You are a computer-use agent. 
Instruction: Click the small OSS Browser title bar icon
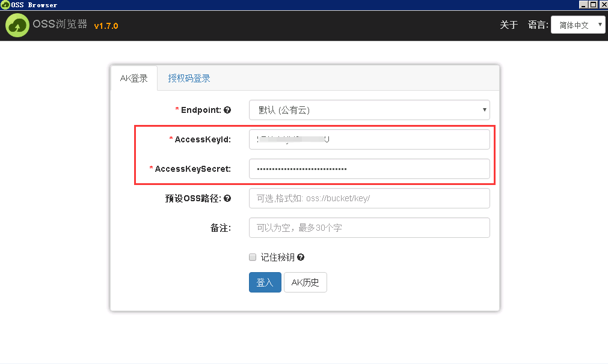click(x=5, y=5)
